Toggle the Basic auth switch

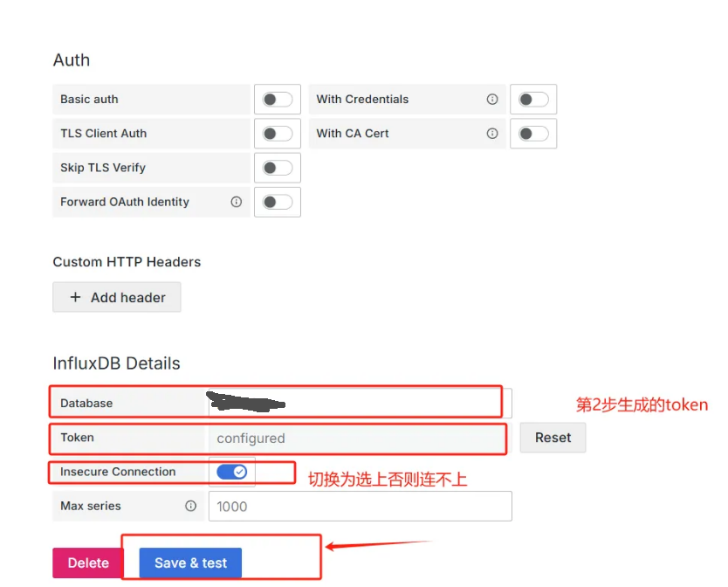278,100
